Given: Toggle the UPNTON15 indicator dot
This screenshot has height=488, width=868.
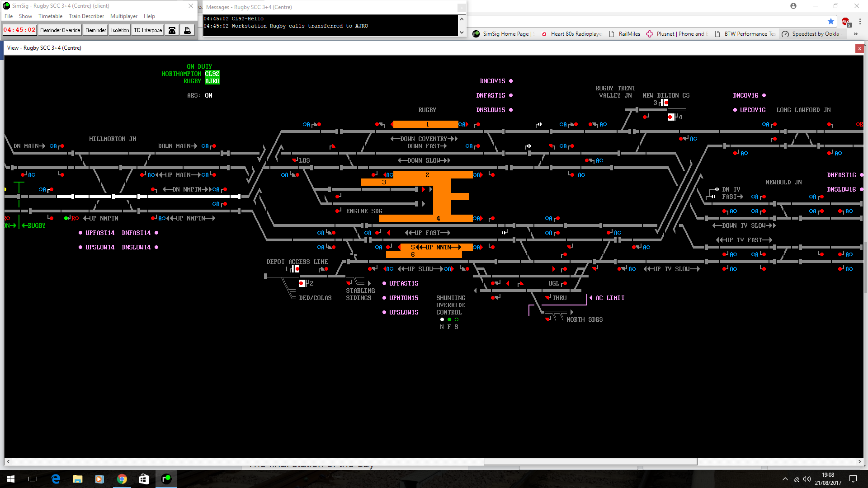Looking at the screenshot, I should tap(384, 298).
